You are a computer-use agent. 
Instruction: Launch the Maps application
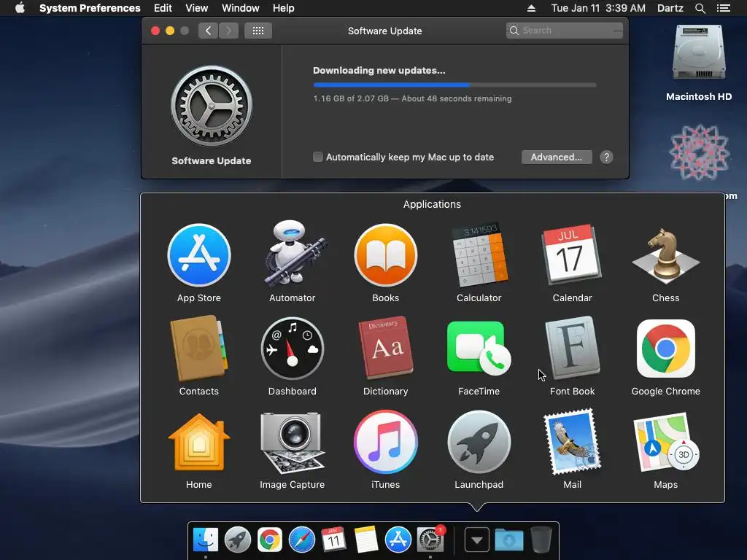[665, 442]
